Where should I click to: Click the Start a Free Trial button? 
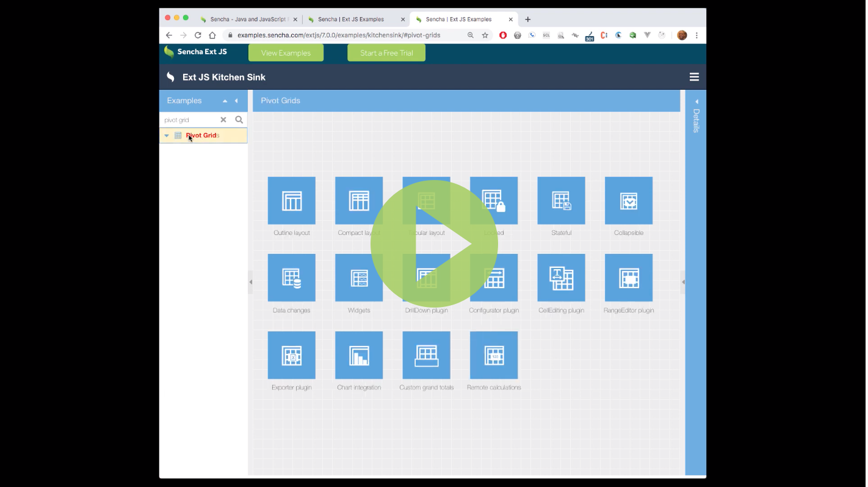[386, 53]
